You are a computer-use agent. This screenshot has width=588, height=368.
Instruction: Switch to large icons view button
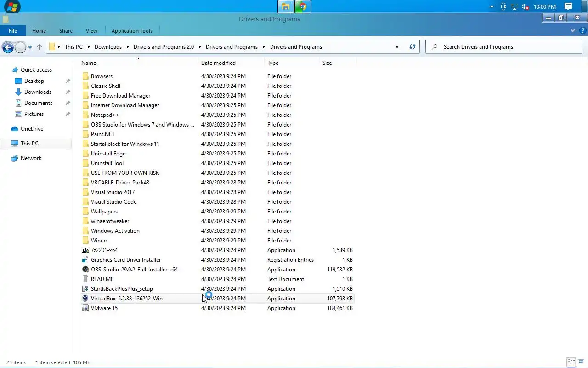581,362
